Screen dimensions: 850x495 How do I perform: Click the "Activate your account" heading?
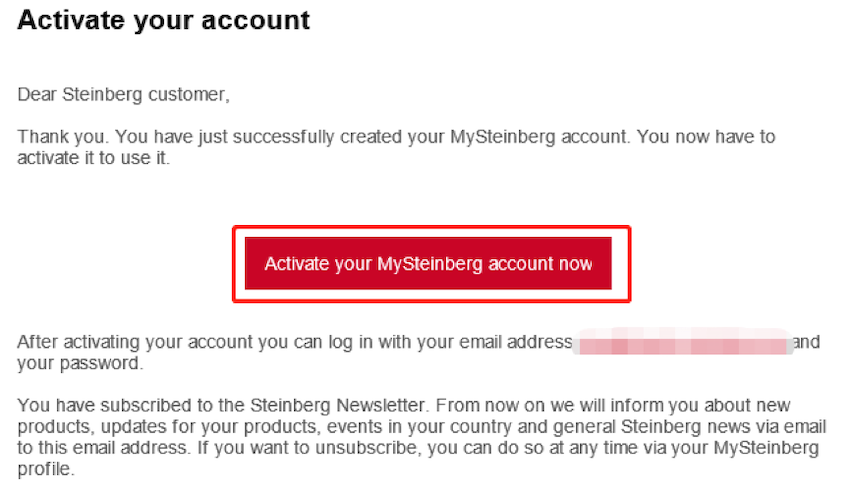pos(164,20)
